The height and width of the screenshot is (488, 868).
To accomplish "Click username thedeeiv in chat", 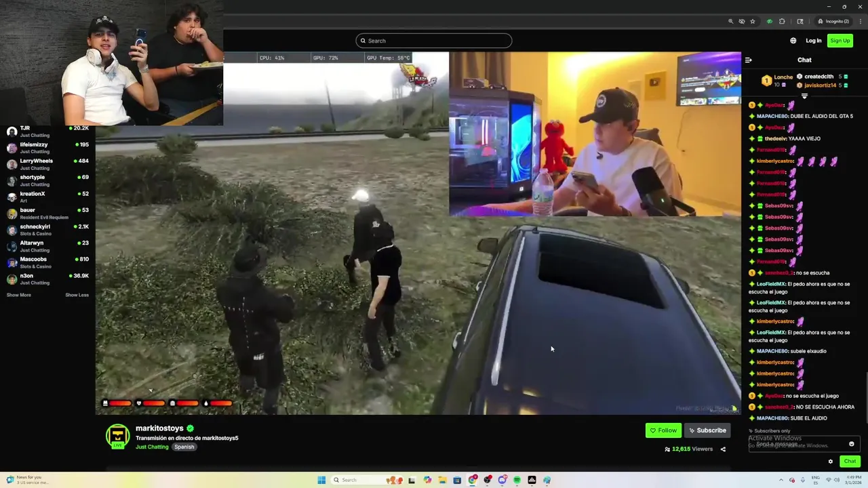I will [775, 138].
